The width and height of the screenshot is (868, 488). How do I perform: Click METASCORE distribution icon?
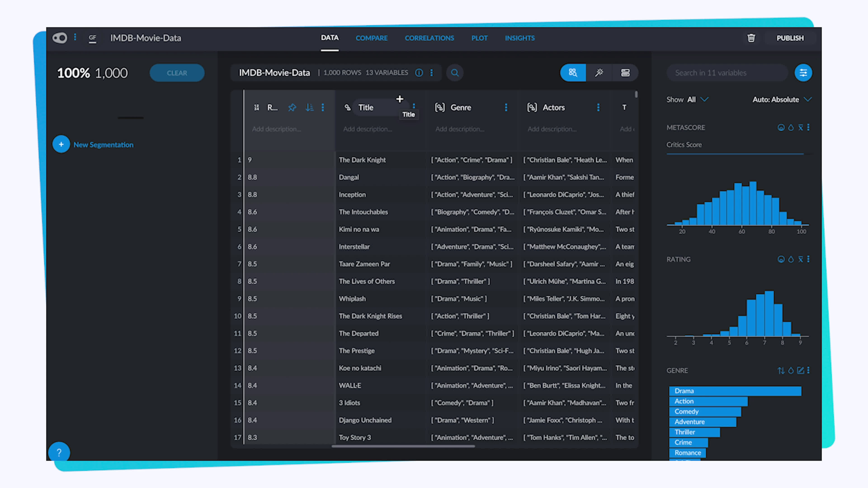point(781,128)
